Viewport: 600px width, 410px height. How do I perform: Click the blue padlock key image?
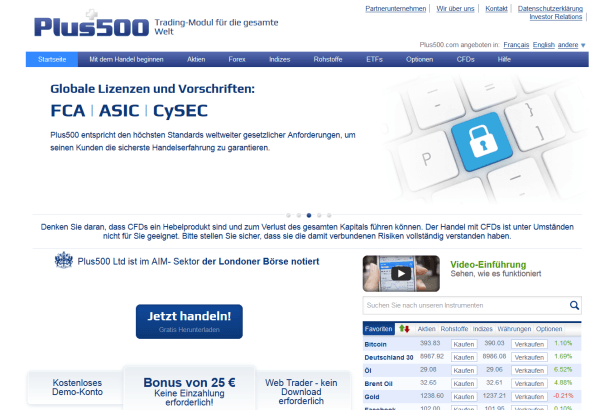482,141
